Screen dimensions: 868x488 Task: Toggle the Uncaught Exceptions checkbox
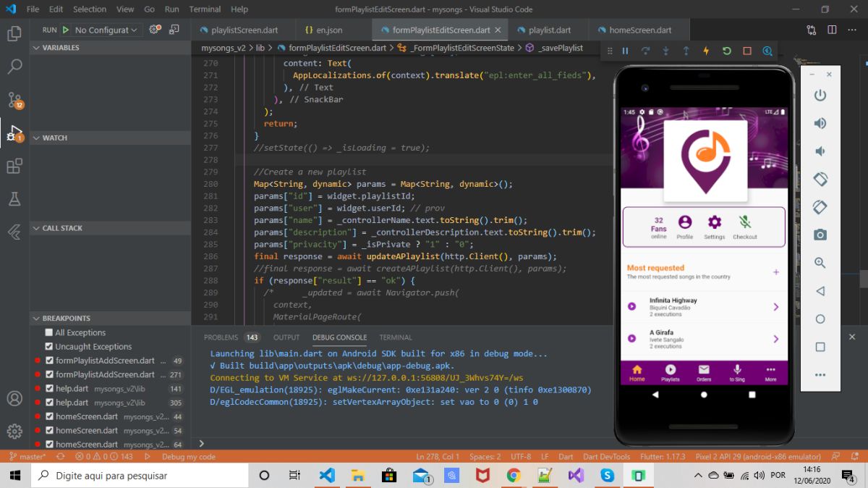click(x=49, y=347)
